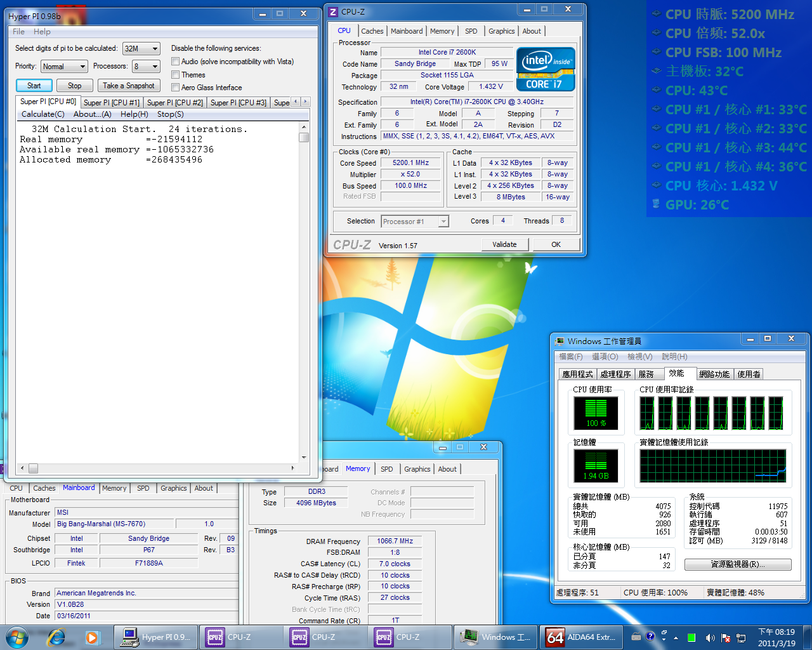Click Show Desktop strip at taskbar end

(807, 637)
